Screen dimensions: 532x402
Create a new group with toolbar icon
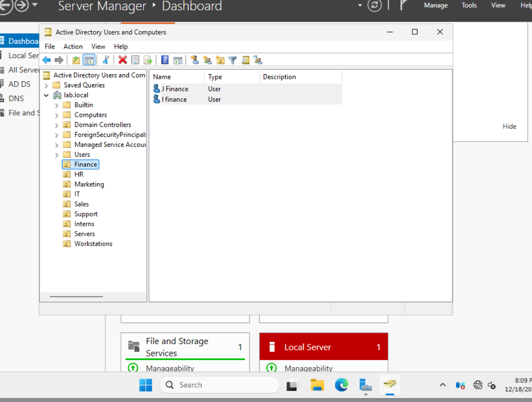click(x=207, y=60)
